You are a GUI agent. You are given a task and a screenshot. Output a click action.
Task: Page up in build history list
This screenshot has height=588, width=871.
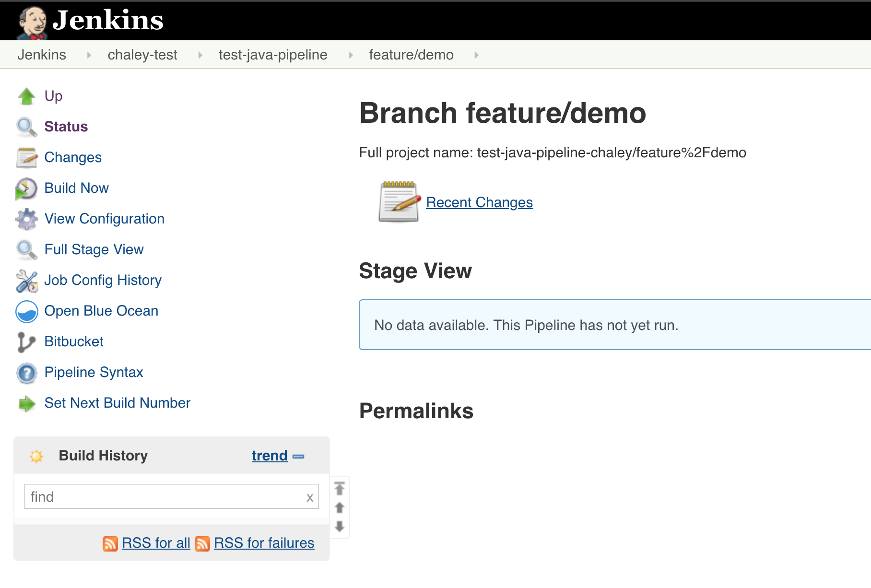(340, 507)
